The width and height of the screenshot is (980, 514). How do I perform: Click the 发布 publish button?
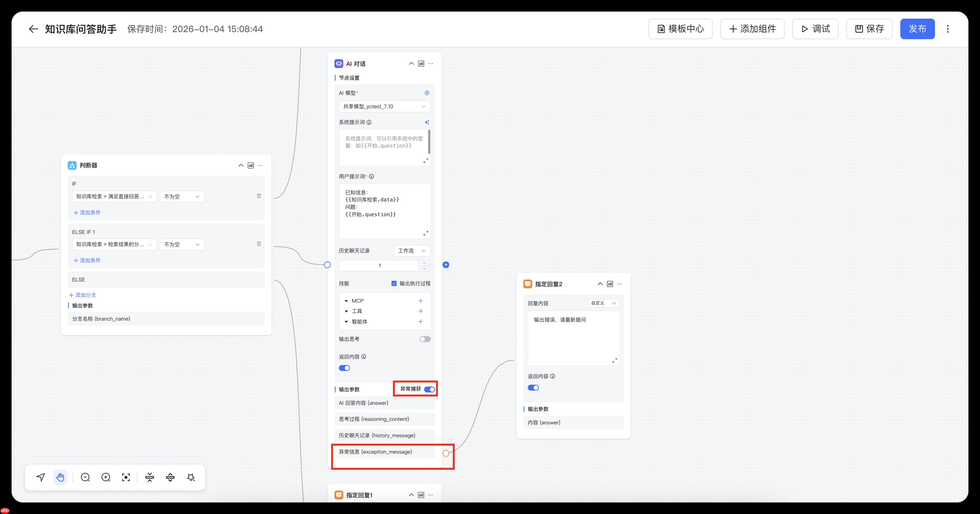[917, 29]
